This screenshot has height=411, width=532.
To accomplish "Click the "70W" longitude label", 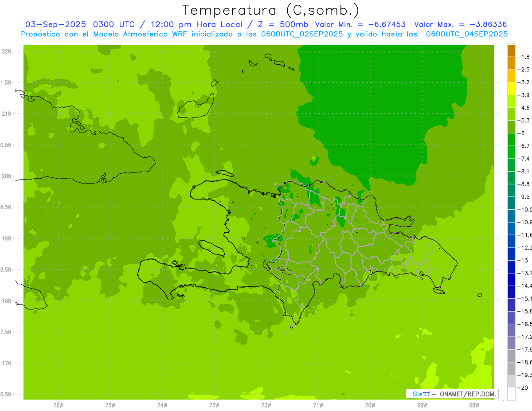I will coord(370,405).
